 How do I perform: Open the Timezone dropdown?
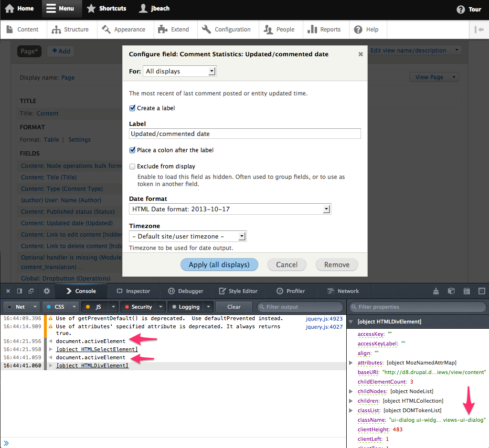[188, 236]
